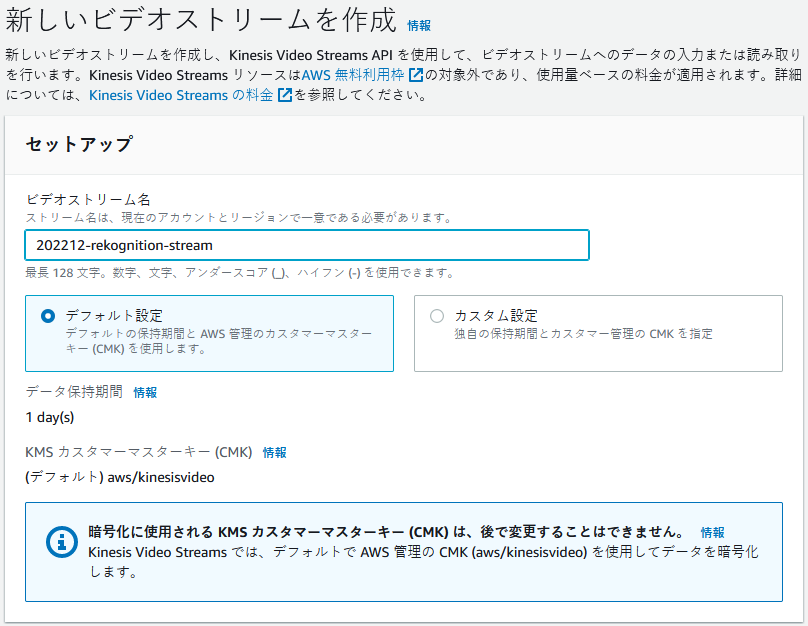Image resolution: width=808 pixels, height=626 pixels.
Task: Click the 最長 128 文字 hint text
Action: (x=239, y=273)
